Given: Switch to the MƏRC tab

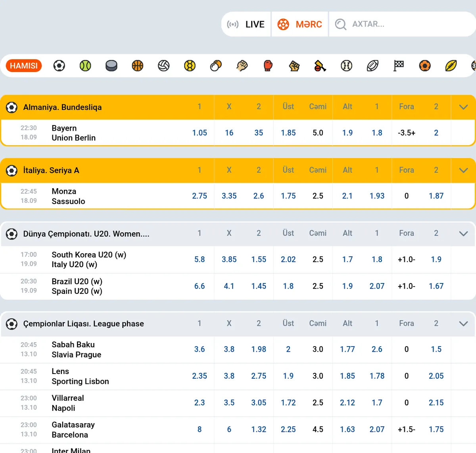Looking at the screenshot, I should click(300, 24).
